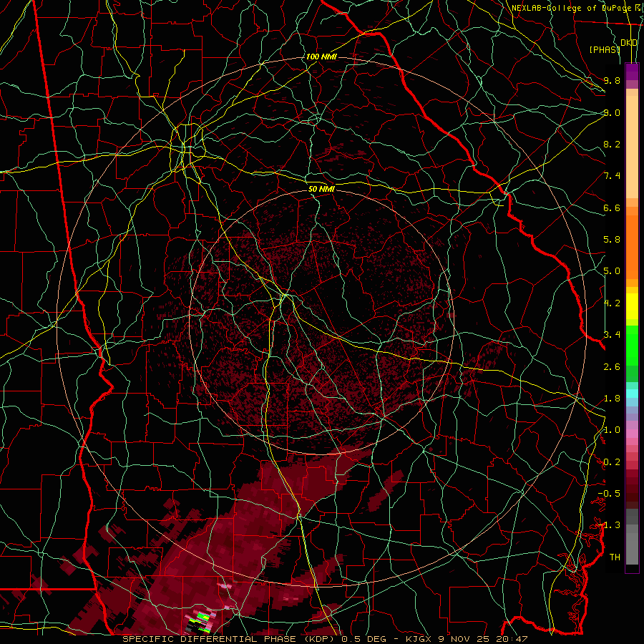Click the 8.2 legend value
The width and height of the screenshot is (644, 644).
coord(612,144)
